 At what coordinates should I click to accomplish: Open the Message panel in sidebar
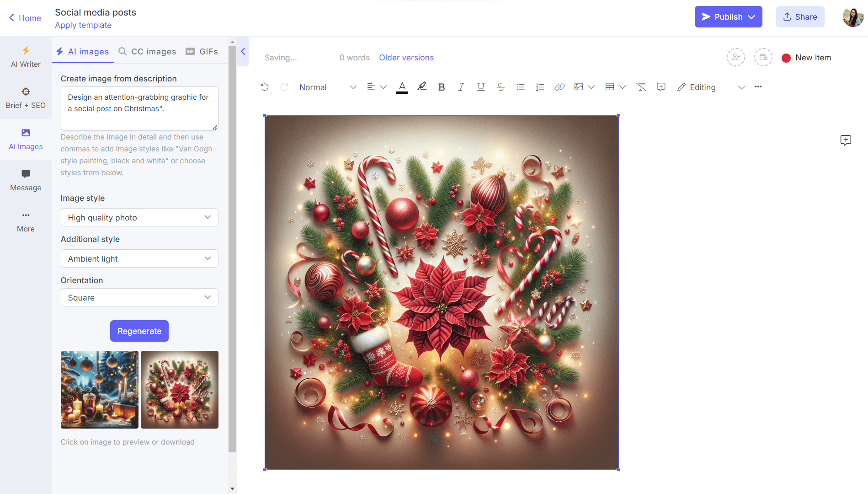tap(26, 180)
